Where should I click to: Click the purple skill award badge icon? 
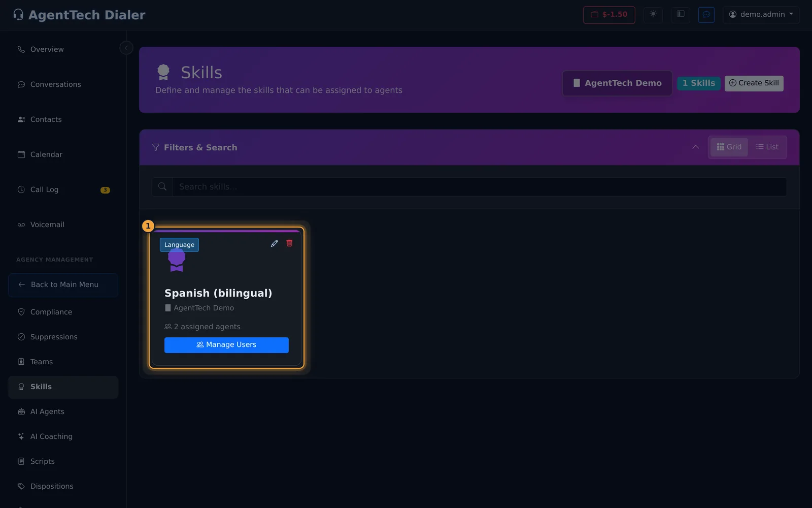click(x=177, y=261)
